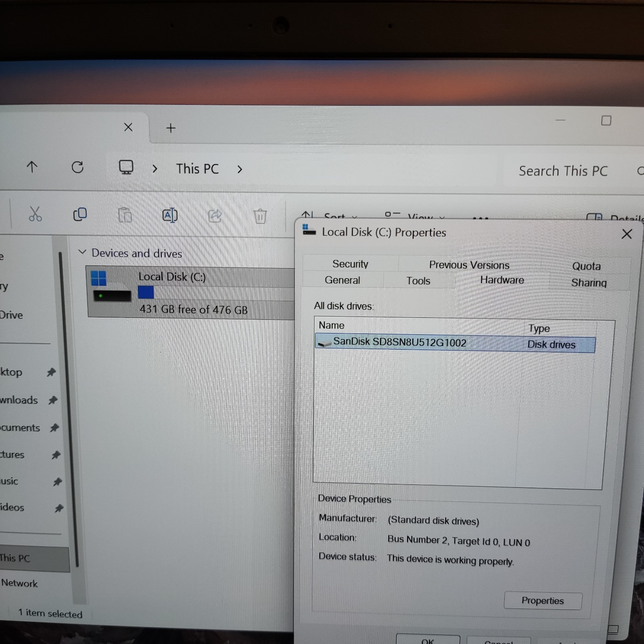
Task: Switch to the Tools tab
Action: (418, 281)
